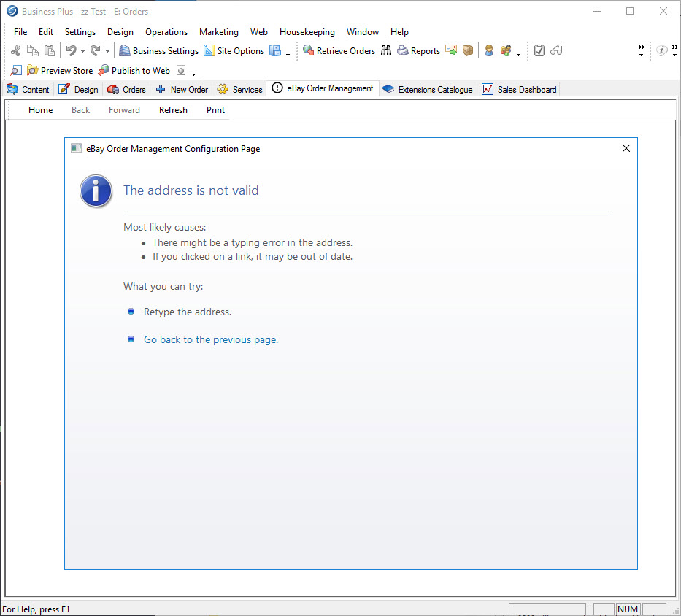Expand toolbar overflow chevron beside glasses icon
The height and width of the screenshot is (616, 681).
(642, 50)
